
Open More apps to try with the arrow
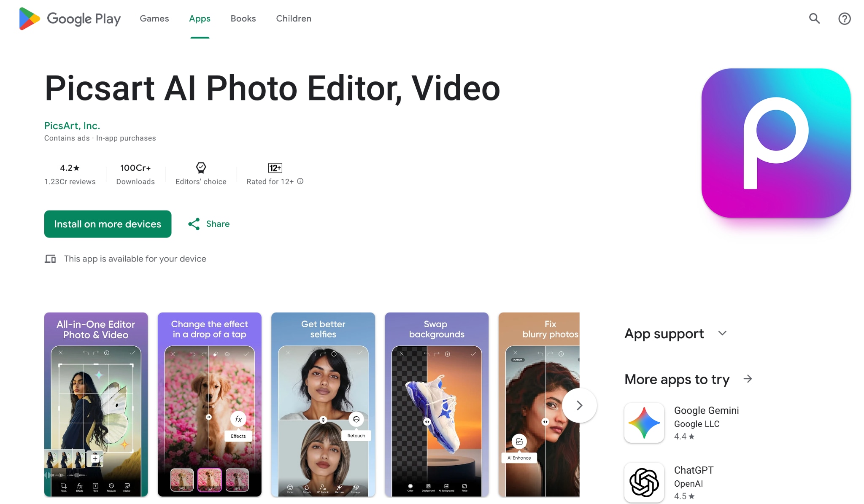pyautogui.click(x=748, y=379)
